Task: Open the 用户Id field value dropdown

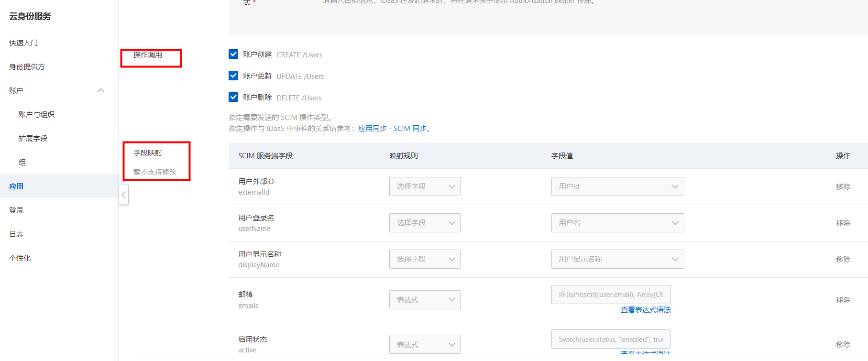Action: tap(617, 186)
